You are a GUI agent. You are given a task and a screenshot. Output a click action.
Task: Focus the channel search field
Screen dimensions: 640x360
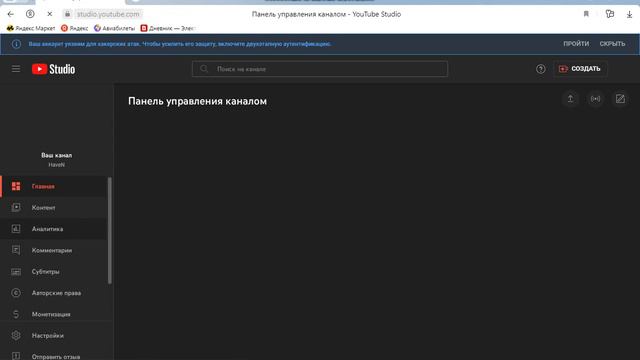pyautogui.click(x=320, y=69)
